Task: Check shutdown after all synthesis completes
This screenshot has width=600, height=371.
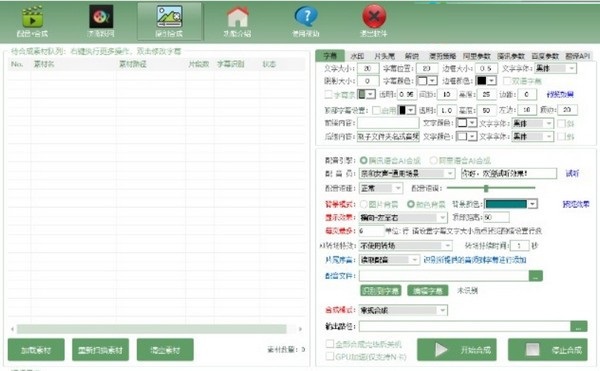Action: point(329,344)
